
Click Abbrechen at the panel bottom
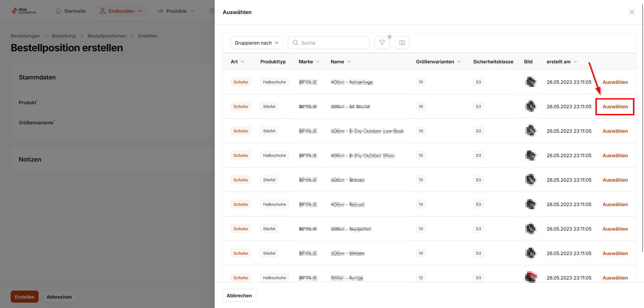tap(239, 296)
